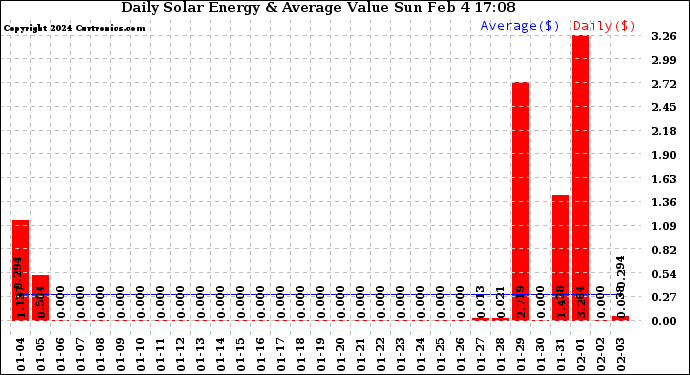
Task: Click the '1.428' bar value label
Action: pos(561,302)
